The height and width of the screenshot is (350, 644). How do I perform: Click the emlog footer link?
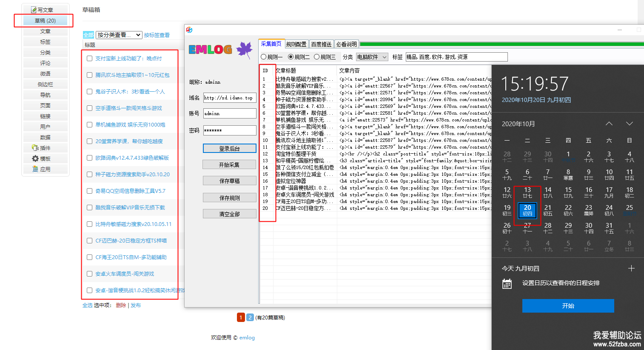[x=247, y=338]
